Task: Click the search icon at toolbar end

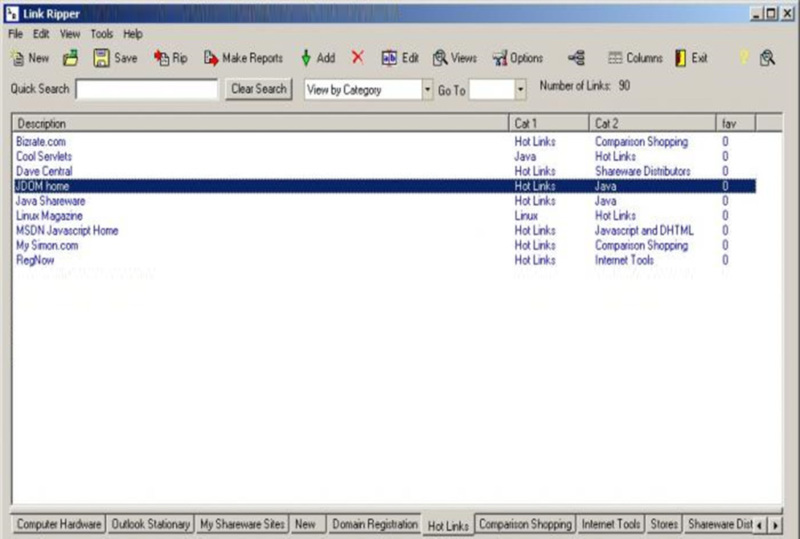Action: [767, 58]
